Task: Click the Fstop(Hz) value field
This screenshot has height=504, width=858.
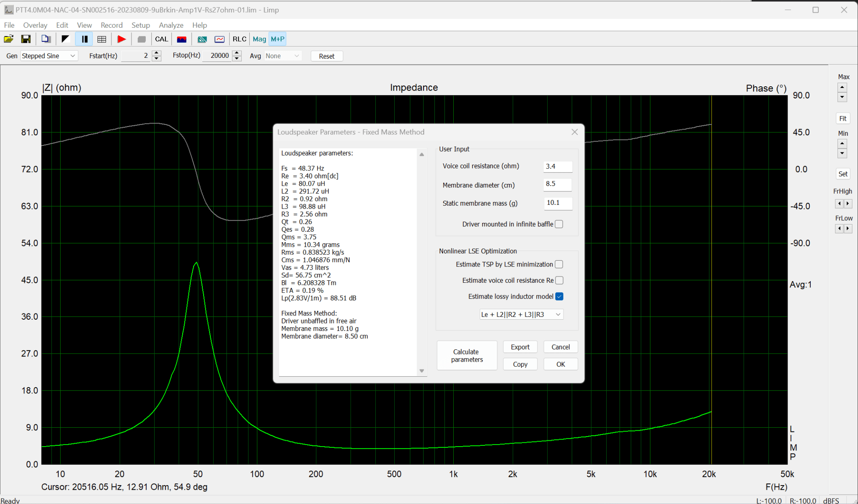Action: click(x=217, y=56)
